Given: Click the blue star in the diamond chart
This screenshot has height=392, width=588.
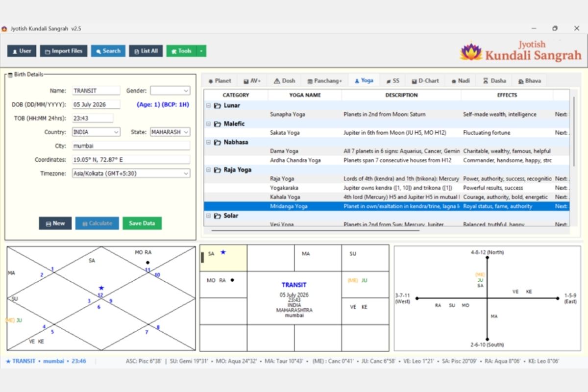Looking at the screenshot, I should (x=101, y=288).
